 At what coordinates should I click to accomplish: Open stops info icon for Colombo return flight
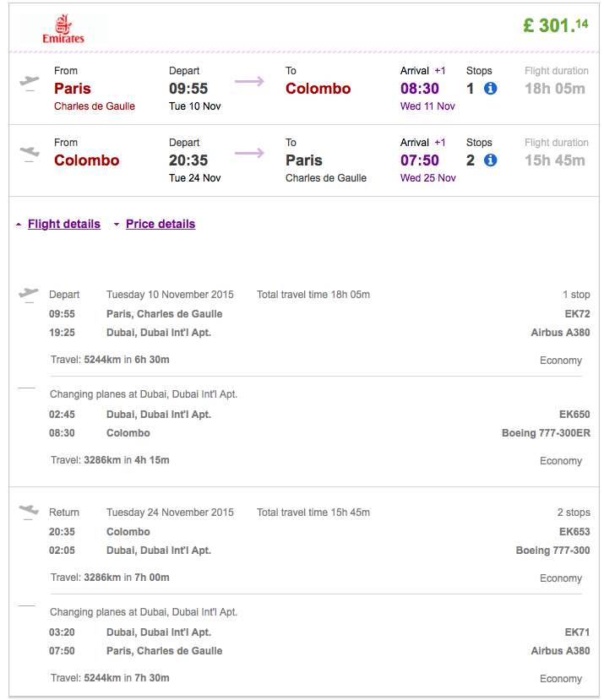(490, 160)
